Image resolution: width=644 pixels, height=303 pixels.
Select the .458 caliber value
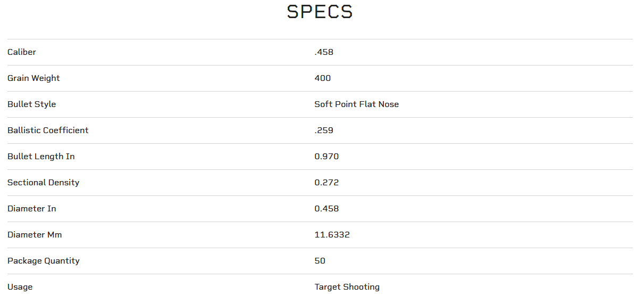(x=324, y=52)
